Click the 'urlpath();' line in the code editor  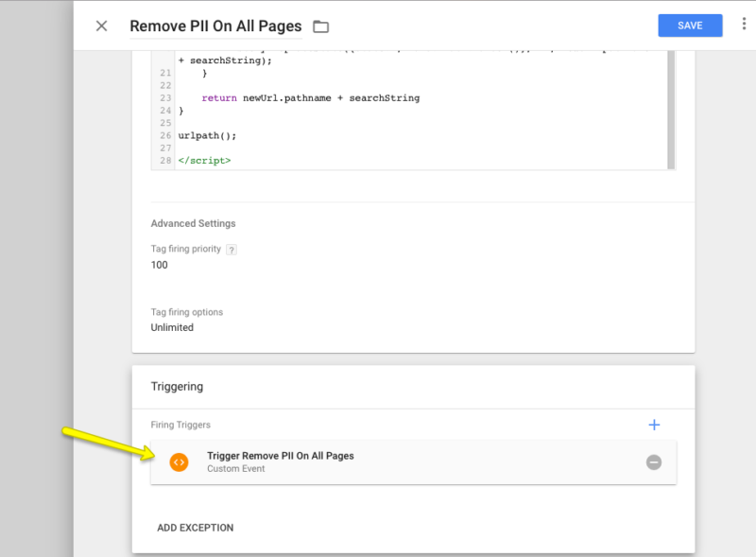[207, 135]
